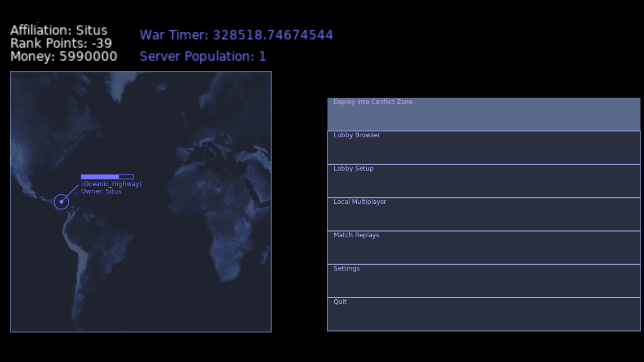Click the capture progress bar above Oceanic_Highway
This screenshot has height=362, width=644.
(107, 177)
